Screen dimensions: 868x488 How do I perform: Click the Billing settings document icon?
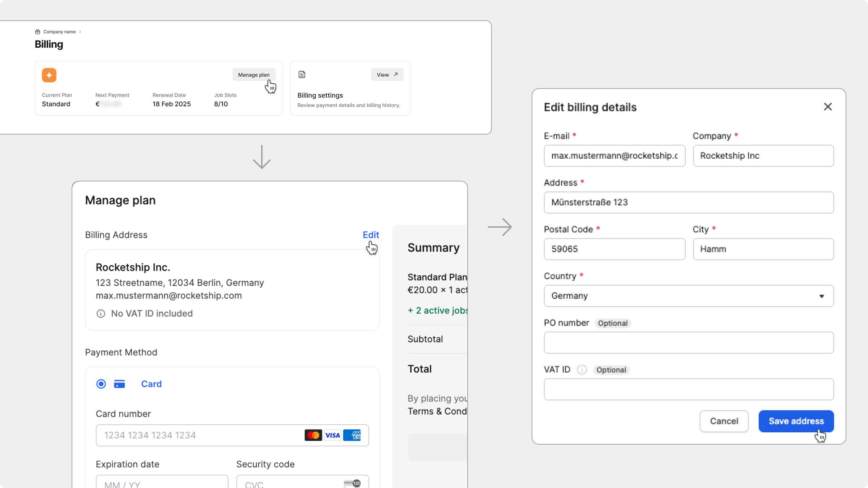tap(302, 74)
